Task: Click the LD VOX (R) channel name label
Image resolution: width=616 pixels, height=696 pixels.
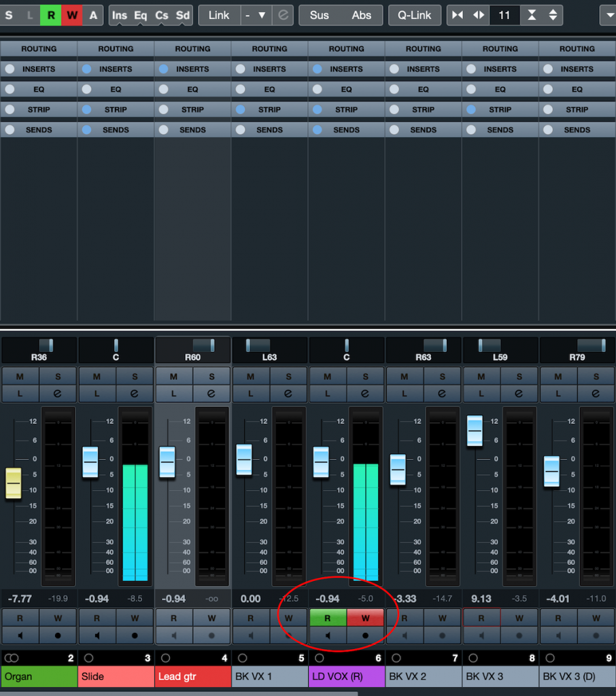Action: [346, 678]
